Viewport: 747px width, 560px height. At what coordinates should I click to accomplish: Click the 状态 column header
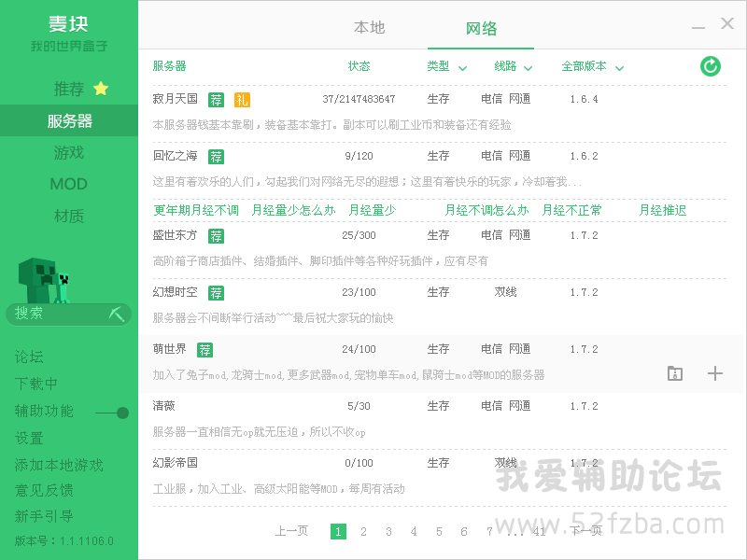coord(359,66)
